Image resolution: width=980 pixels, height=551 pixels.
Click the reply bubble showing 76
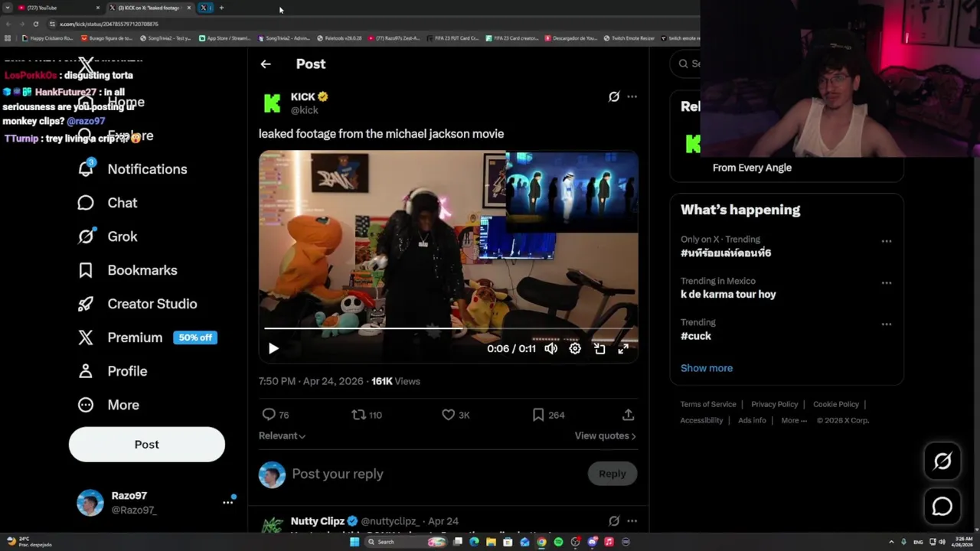tap(269, 415)
